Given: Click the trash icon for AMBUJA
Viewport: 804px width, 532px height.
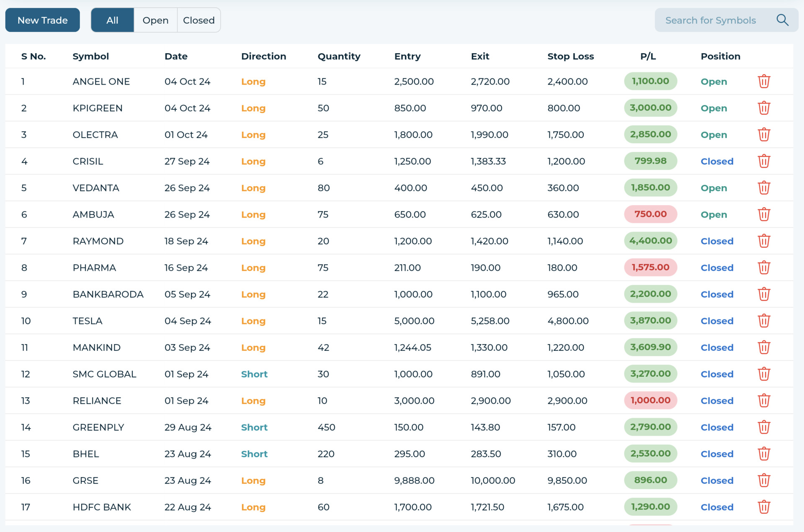Looking at the screenshot, I should 764,214.
